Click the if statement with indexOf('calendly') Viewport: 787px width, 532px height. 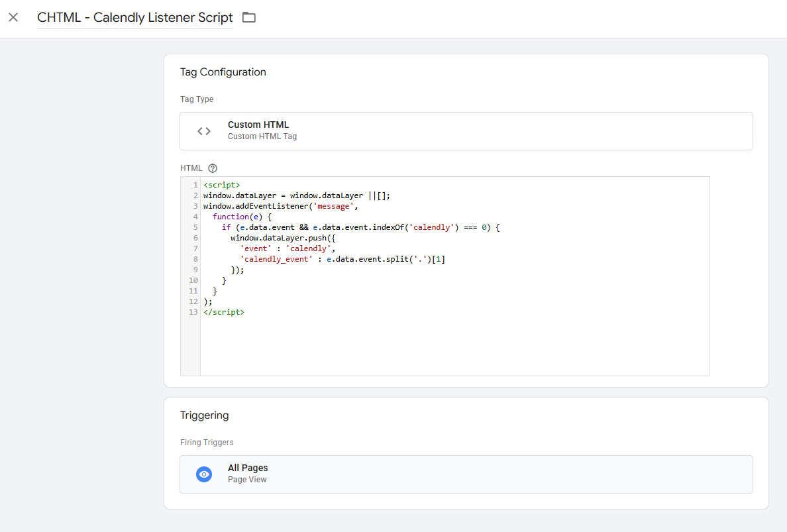(360, 227)
